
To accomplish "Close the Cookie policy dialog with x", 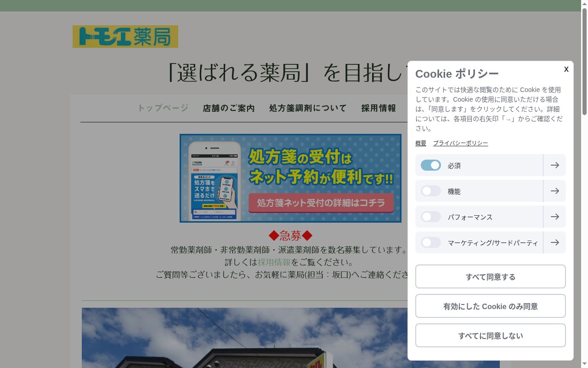I will (x=566, y=69).
